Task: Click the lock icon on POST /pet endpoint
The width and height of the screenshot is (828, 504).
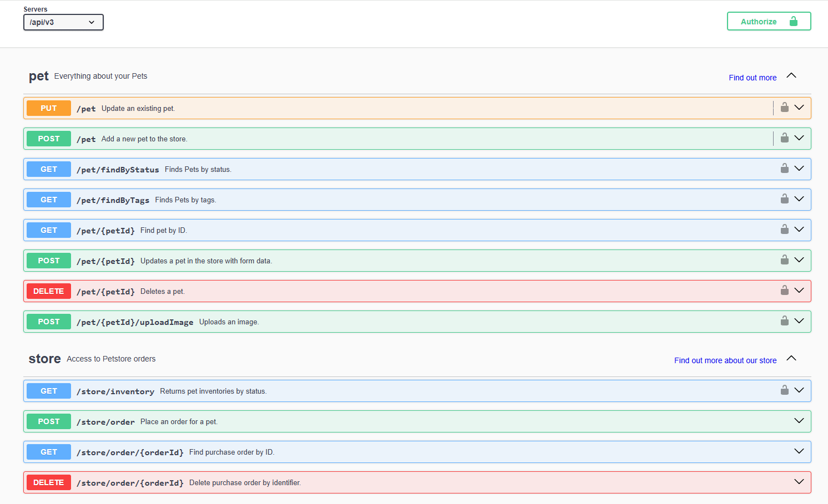Action: [784, 138]
